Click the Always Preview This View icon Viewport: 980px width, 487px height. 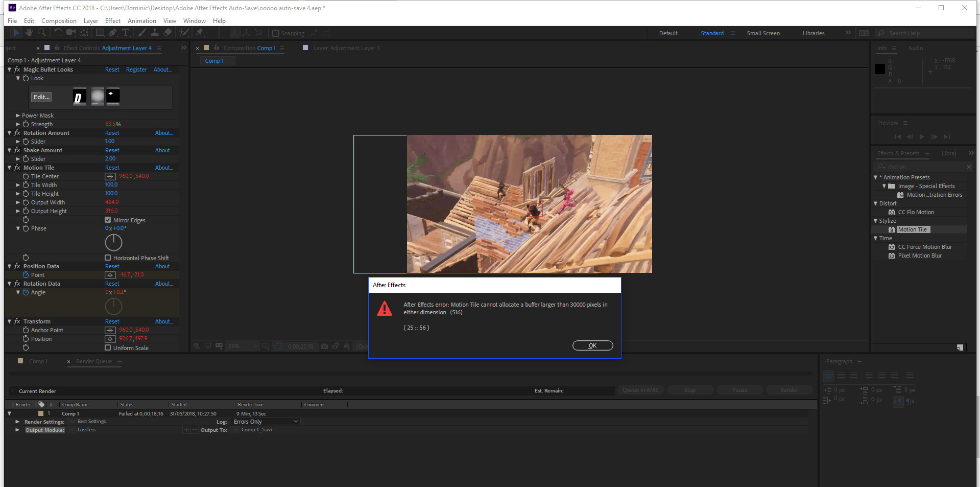pos(197,346)
